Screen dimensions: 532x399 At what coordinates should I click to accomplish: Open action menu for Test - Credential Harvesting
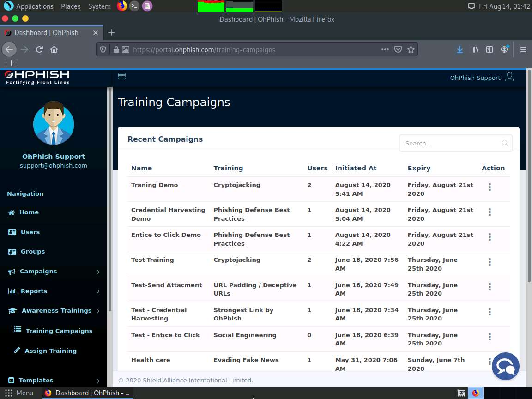tap(490, 312)
